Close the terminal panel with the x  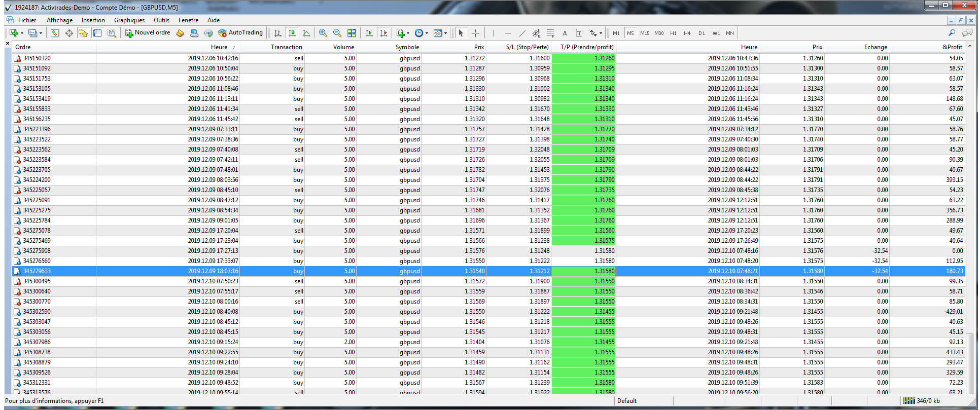tap(8, 44)
